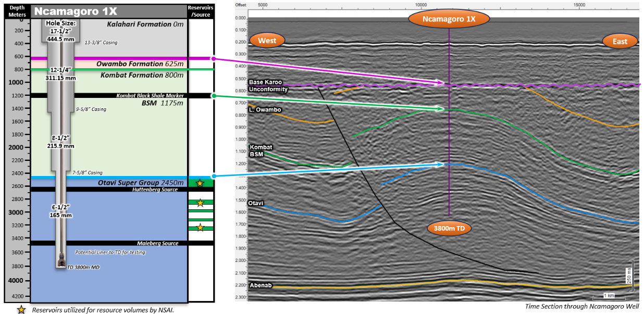Viewport: 644px width, 314px height.
Task: Select the 215.9 mm hole size text
Action: click(60, 146)
